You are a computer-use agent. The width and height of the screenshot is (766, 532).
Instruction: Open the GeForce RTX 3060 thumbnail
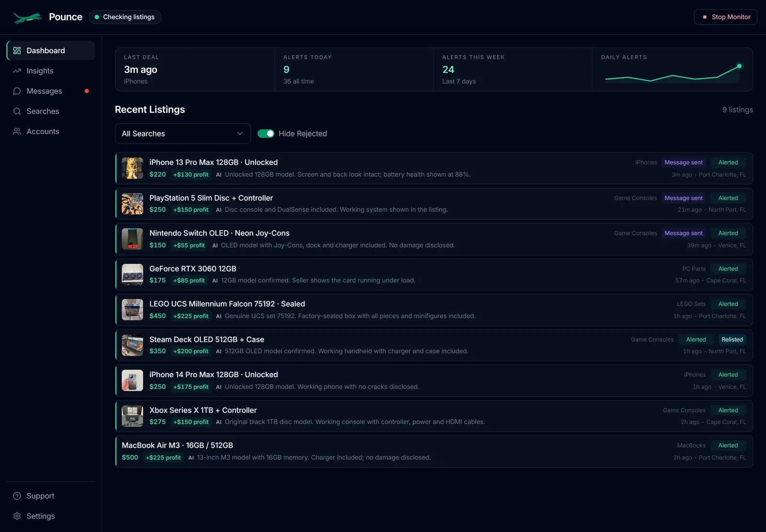(132, 274)
